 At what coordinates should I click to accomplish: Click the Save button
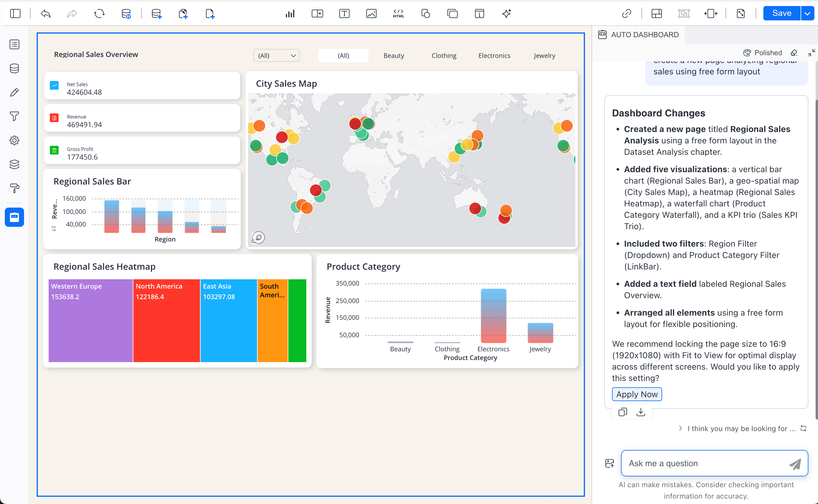point(781,13)
